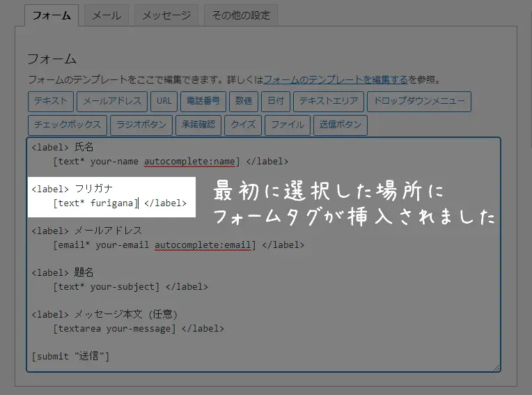Viewport: 532px width, 395px height.
Task: Insert a ラジオボタン form tag
Action: pyautogui.click(x=141, y=125)
